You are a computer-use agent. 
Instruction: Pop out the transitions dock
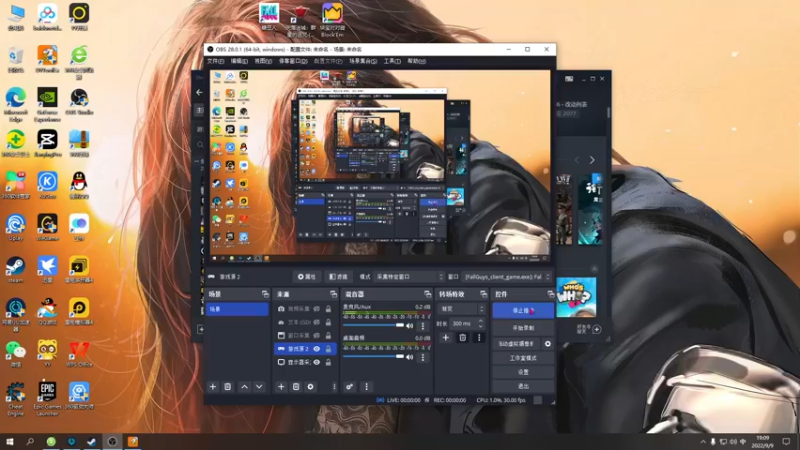(483, 294)
